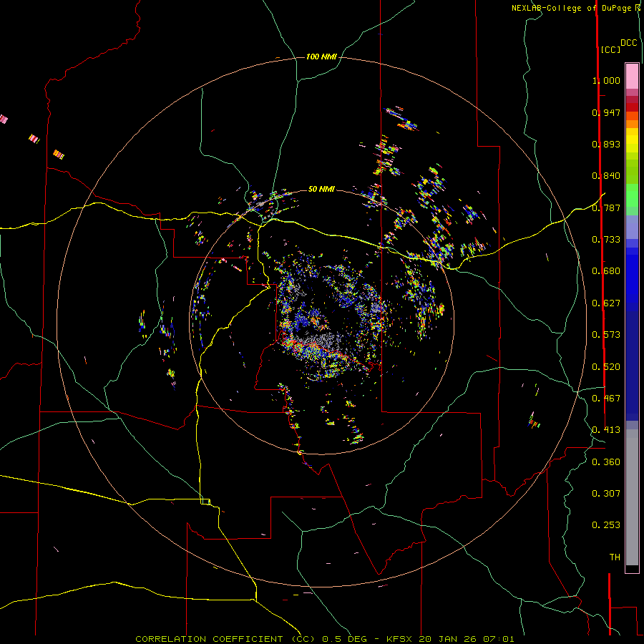This screenshot has height=644, width=644.
Task: Click the "DCC" label above the color bar
Action: point(629,43)
